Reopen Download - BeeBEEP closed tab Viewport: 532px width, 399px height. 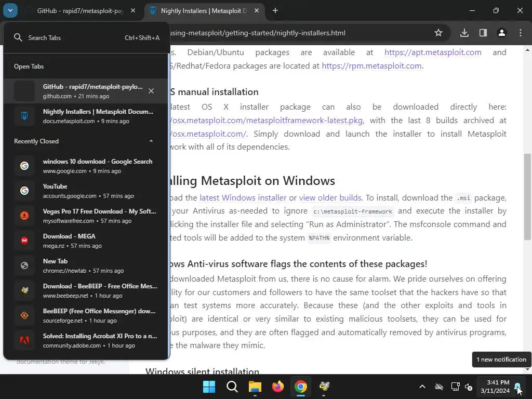tap(86, 290)
